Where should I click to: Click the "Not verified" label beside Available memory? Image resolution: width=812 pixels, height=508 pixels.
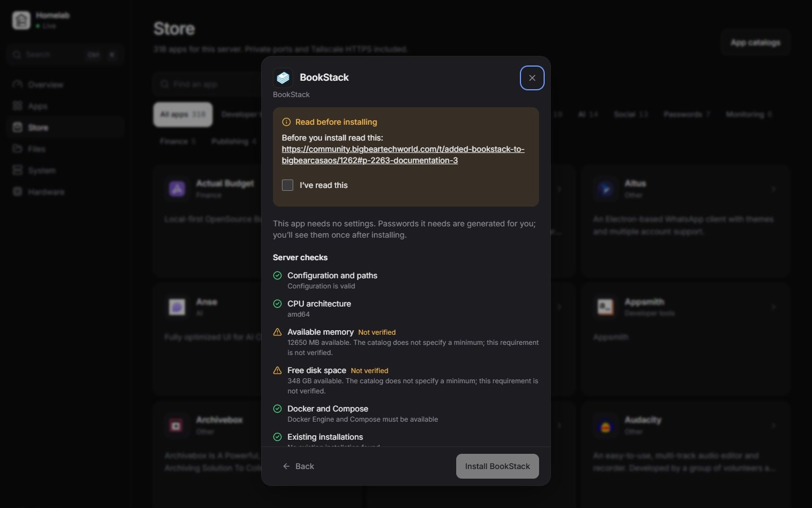(x=377, y=332)
